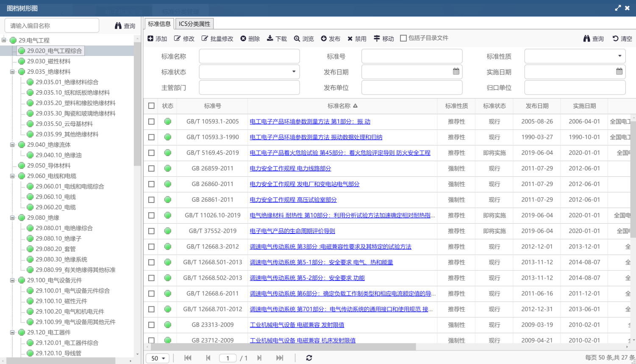The image size is (636, 364).
Task: Click the 标准名称 input field
Action: [249, 56]
